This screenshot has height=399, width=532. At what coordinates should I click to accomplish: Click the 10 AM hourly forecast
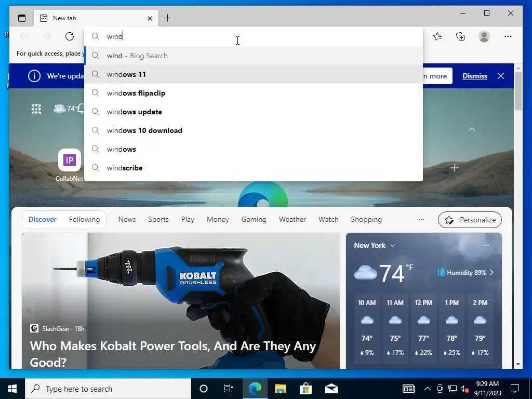pyautogui.click(x=367, y=328)
